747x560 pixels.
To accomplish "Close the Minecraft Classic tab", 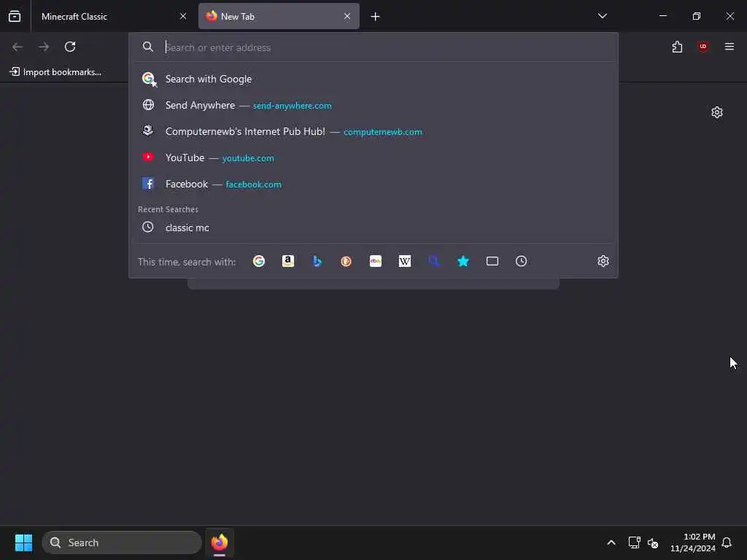I will pyautogui.click(x=183, y=16).
